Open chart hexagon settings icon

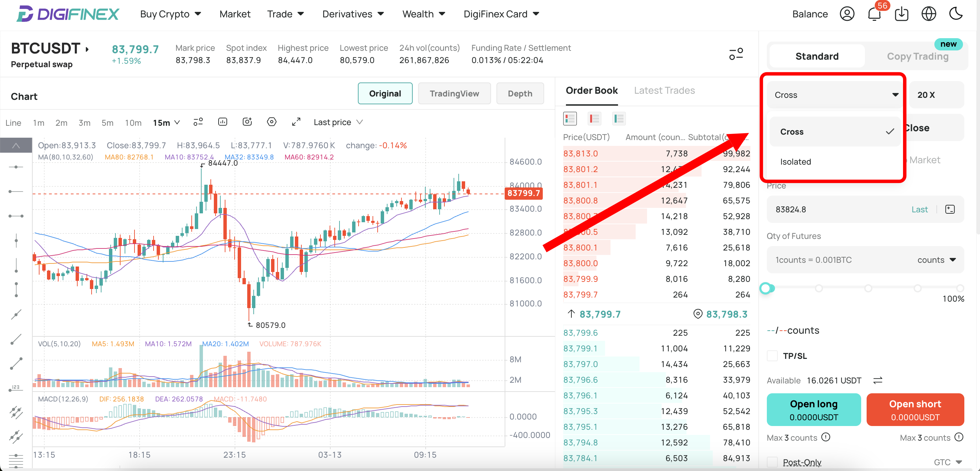tap(272, 122)
